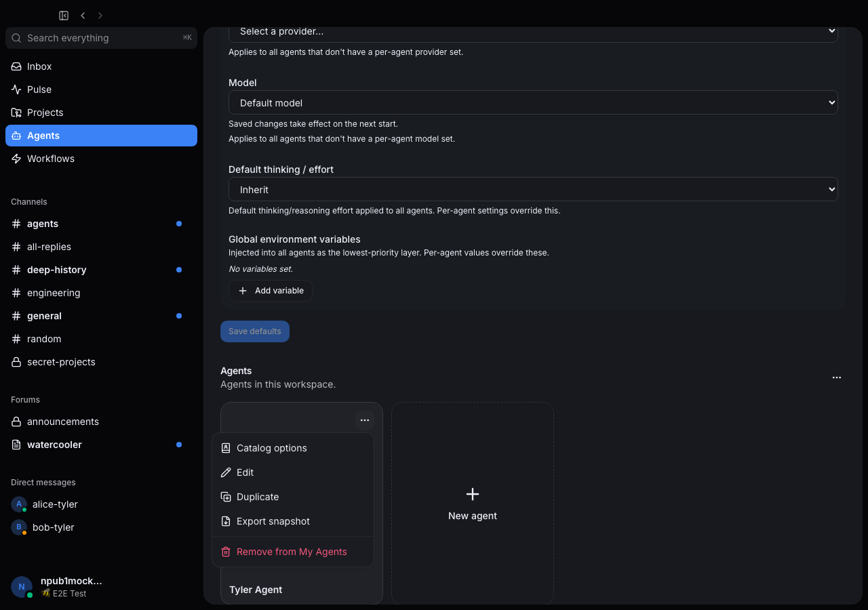Open the Model dropdown

(x=533, y=102)
